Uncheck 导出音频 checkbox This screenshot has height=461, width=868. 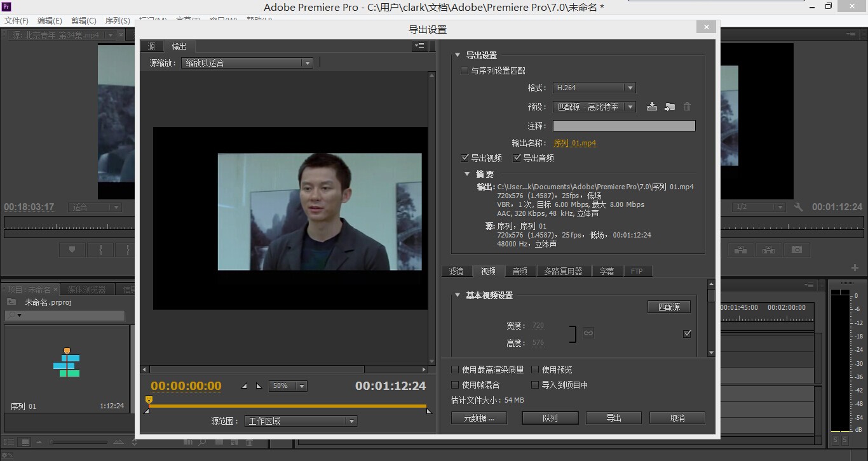tap(517, 158)
